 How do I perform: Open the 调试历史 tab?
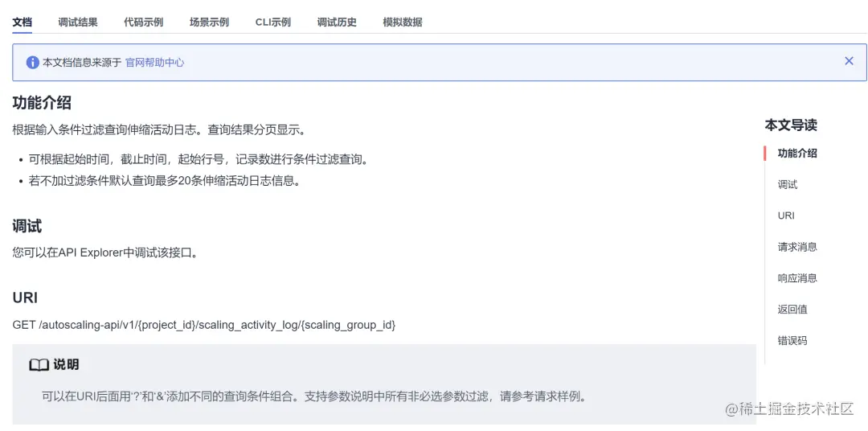pyautogui.click(x=337, y=23)
